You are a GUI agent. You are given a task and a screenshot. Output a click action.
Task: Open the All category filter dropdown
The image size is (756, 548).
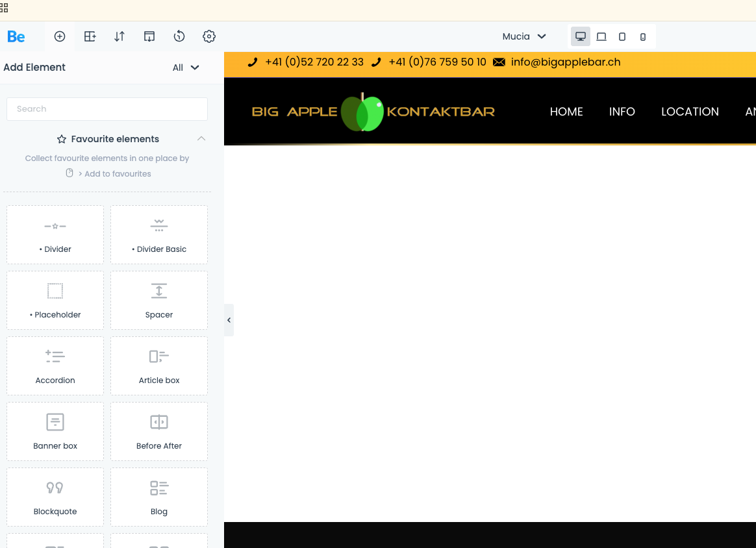point(186,68)
